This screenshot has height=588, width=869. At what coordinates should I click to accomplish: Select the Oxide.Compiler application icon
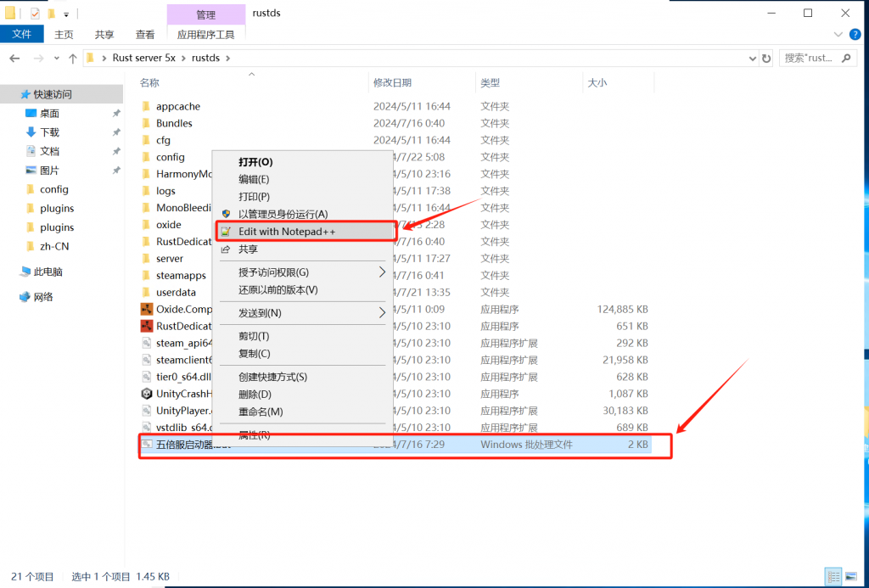[146, 309]
